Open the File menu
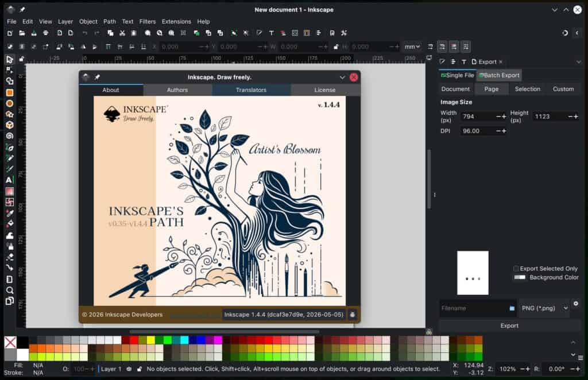The width and height of the screenshot is (588, 380). [x=11, y=21]
